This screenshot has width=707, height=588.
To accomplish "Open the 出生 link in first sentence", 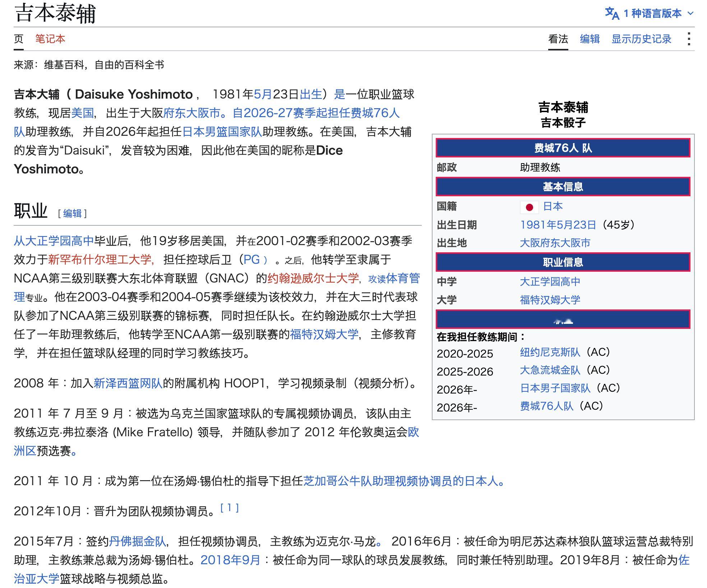I will click(311, 94).
